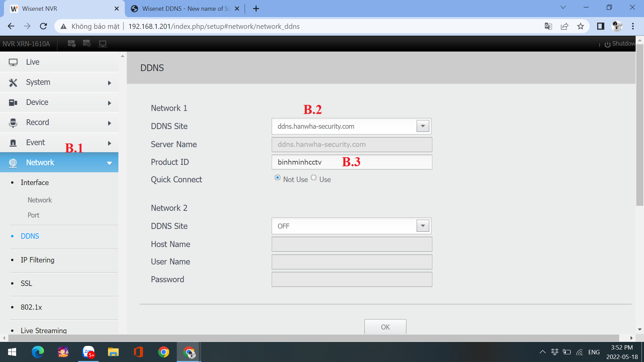The image size is (644, 362).
Task: Expand the Device menu
Action: point(59,102)
